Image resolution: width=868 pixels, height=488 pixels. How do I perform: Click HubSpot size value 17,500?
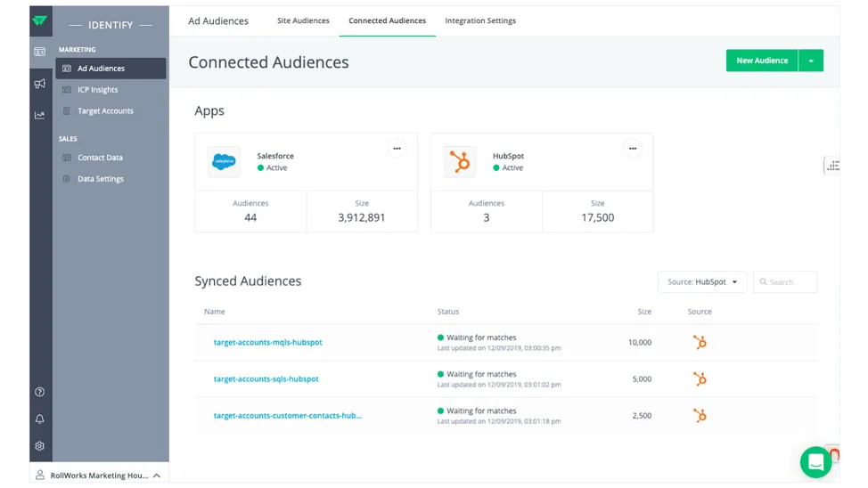tap(597, 218)
